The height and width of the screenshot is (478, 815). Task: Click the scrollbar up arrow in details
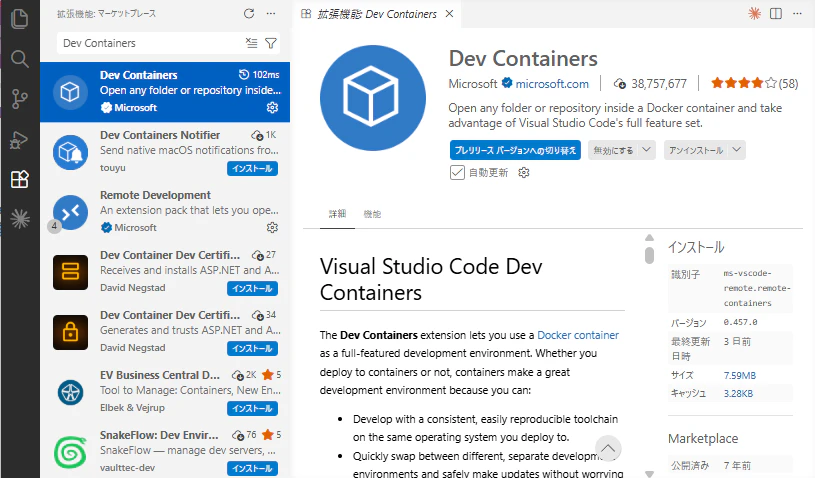pyautogui.click(x=649, y=237)
